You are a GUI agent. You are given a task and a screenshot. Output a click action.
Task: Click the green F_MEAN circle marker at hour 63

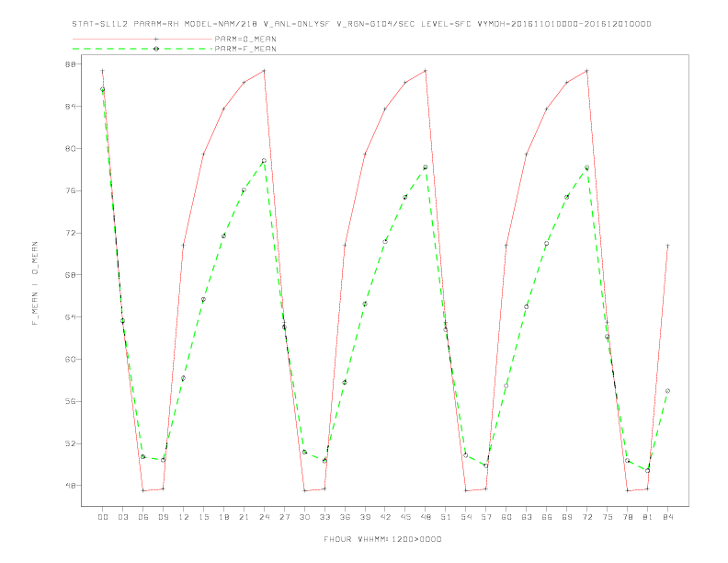[527, 306]
